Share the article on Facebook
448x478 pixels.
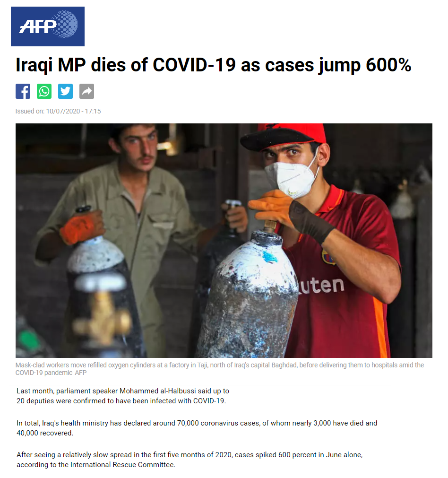coord(23,91)
